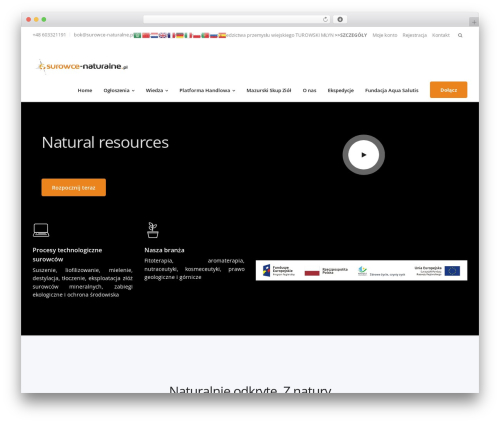Viewport: 500px width, 423px height.
Task: Choose the Portuguese flag language
Action: click(x=205, y=35)
